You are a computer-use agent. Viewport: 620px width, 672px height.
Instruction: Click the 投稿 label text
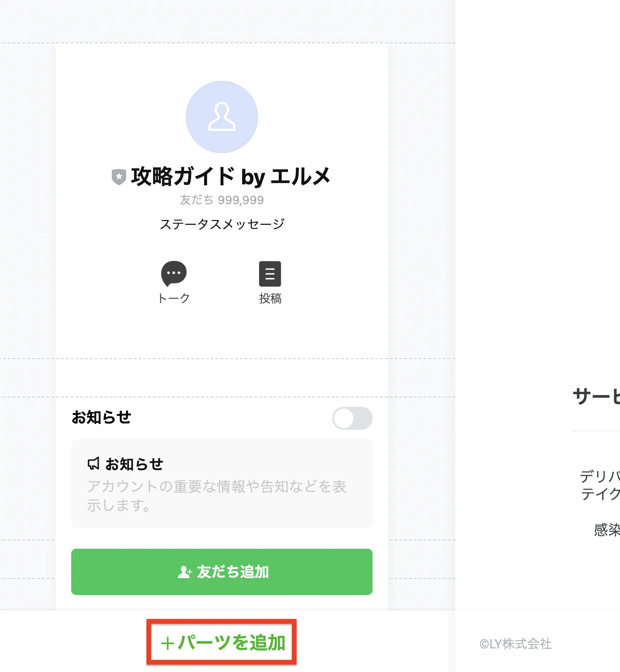270,298
